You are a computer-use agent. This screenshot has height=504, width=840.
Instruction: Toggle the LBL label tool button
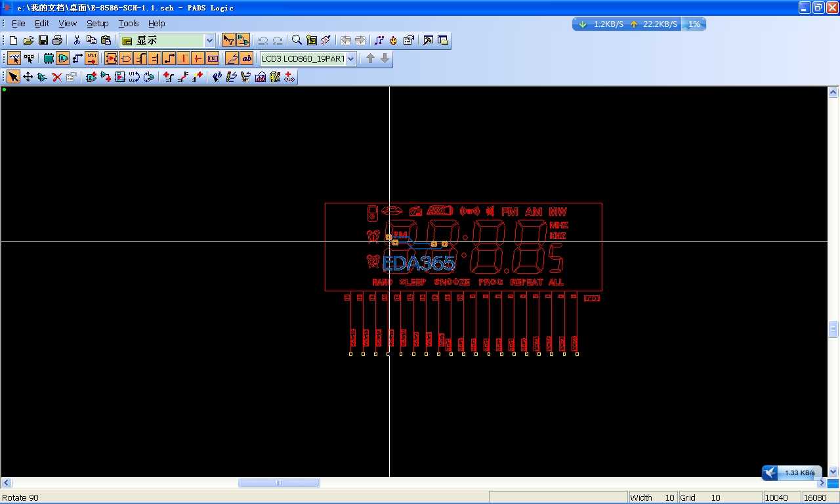213,58
